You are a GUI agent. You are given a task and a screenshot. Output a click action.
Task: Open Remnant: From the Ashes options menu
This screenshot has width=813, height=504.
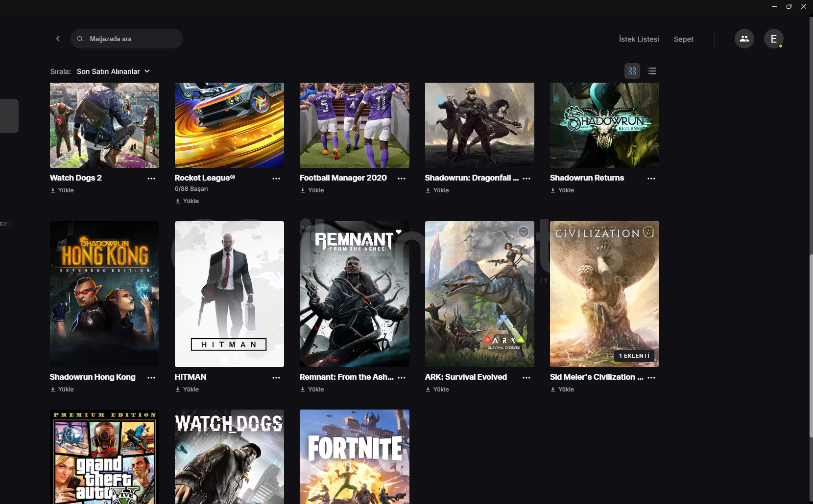click(x=402, y=378)
